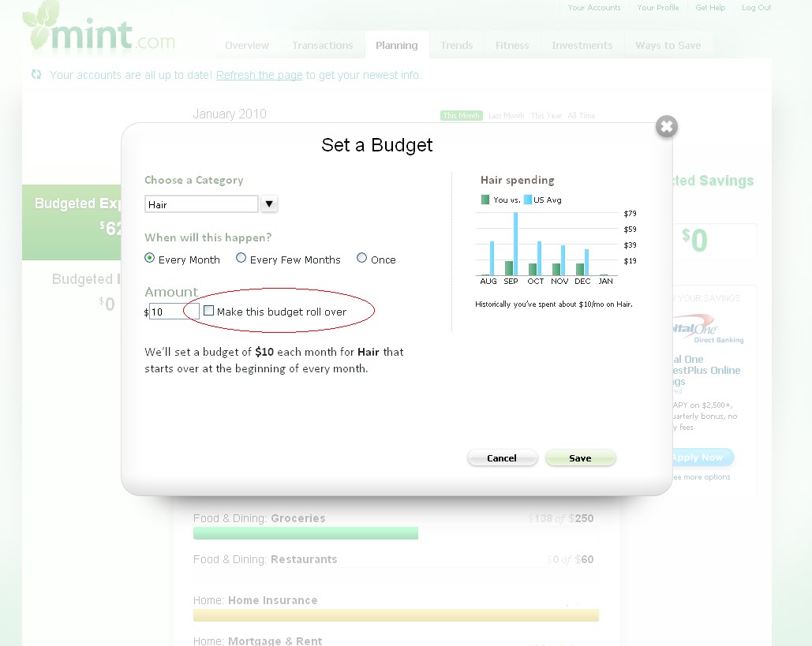The image size is (812, 646).
Task: Click the Get Help link
Action: click(x=710, y=8)
